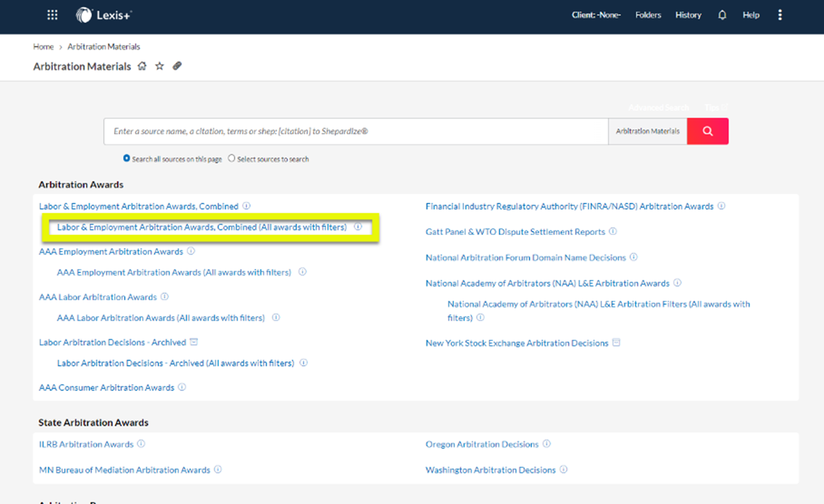This screenshot has width=824, height=504.
Task: Open AAA Consumer Arbitration Awards
Action: click(x=107, y=387)
